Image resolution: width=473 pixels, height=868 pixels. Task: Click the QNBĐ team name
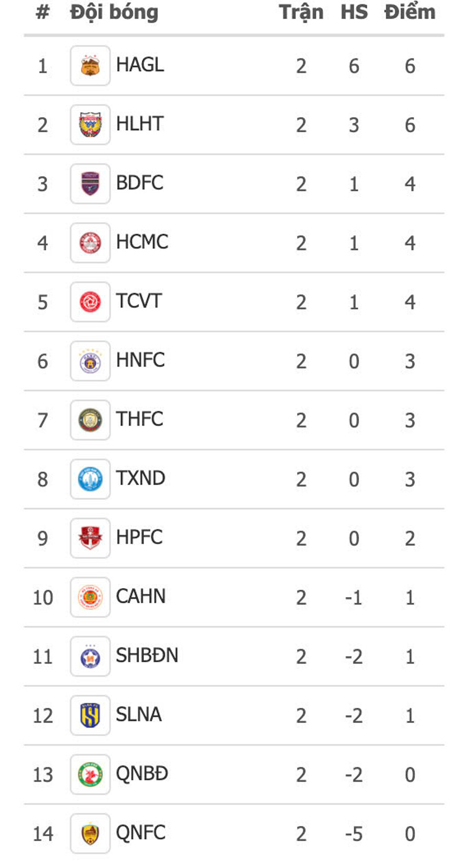[x=141, y=774]
